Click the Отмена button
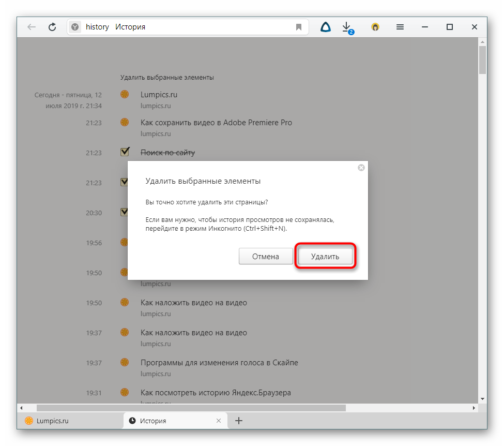Viewport: 504px width, 446px height. [266, 257]
